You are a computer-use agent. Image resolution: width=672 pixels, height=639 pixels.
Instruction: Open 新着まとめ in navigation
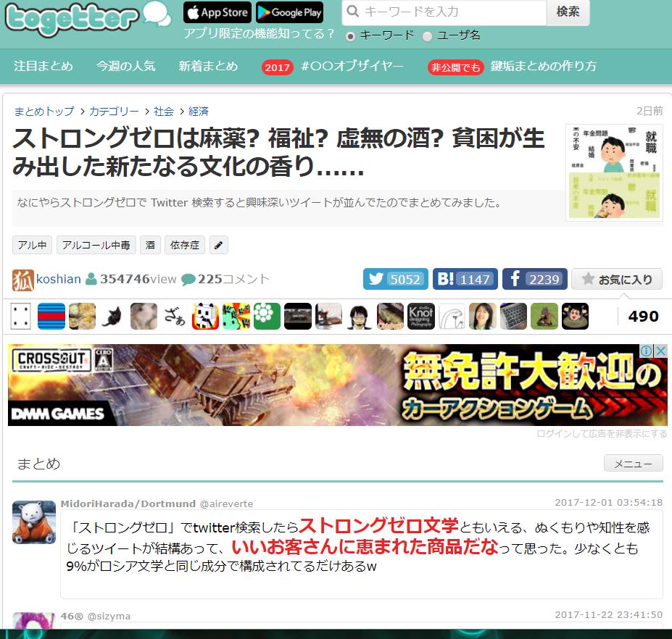click(x=208, y=66)
